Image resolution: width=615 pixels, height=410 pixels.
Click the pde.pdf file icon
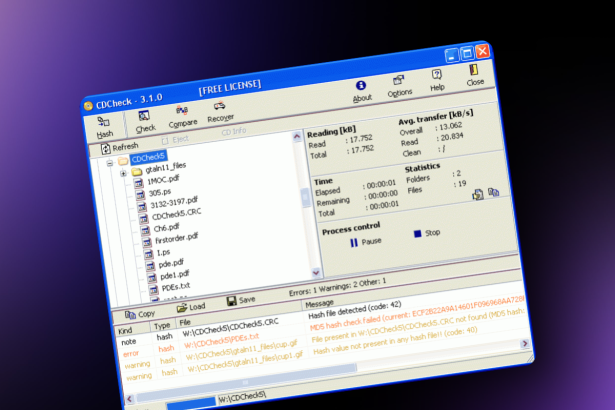coord(150,266)
